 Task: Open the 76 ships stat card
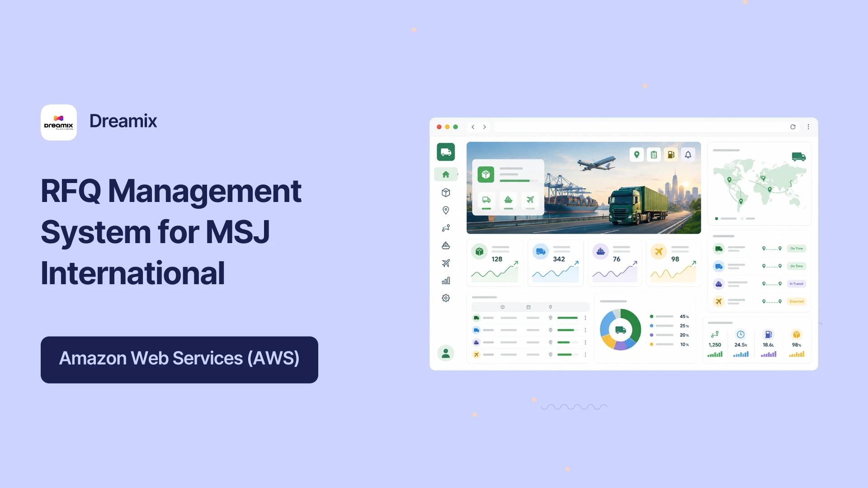click(x=615, y=263)
